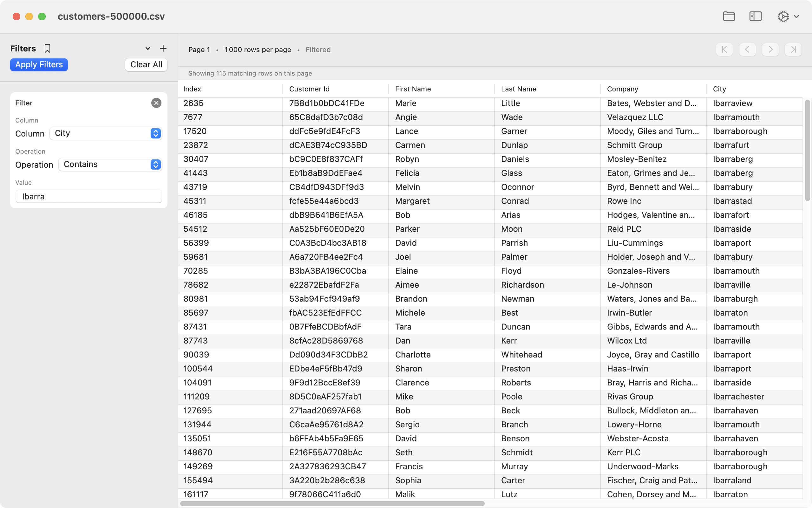Click the city Ibarrachester
Viewport: 812px width, 508px height.
pos(738,397)
